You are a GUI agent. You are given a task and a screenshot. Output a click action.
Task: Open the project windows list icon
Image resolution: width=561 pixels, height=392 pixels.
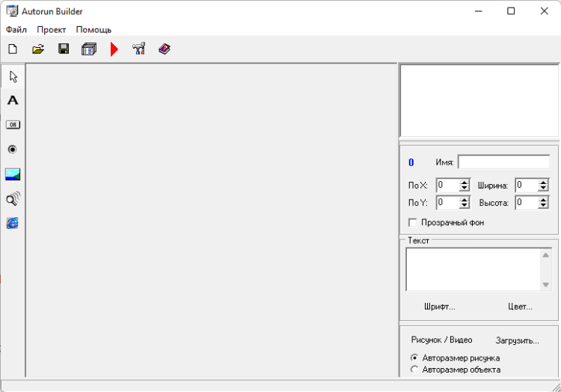pyautogui.click(x=89, y=49)
